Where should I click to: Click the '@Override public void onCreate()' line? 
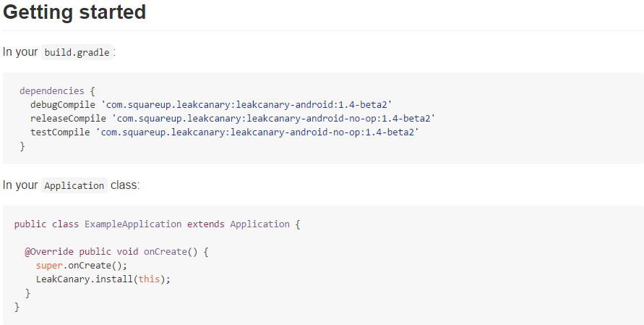(x=116, y=252)
